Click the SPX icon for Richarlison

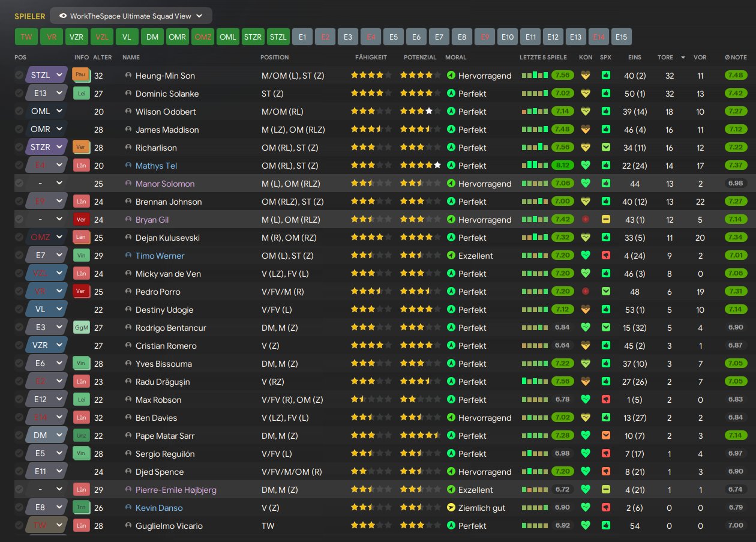coord(606,148)
